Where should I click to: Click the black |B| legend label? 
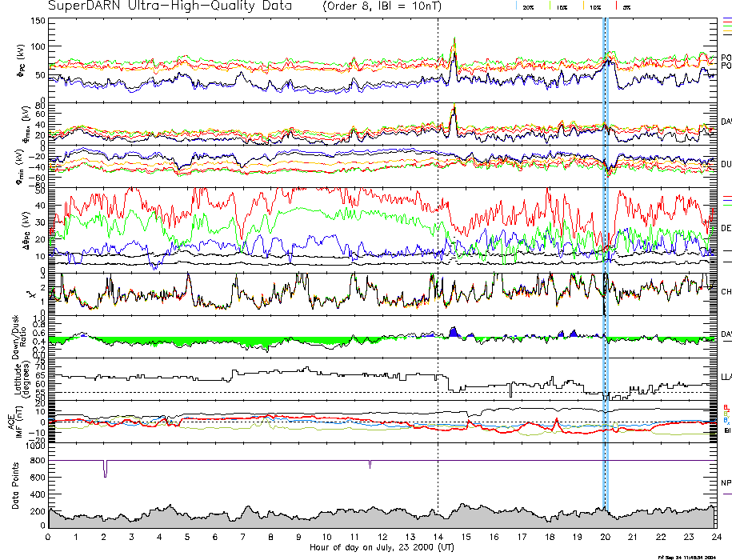(726, 431)
